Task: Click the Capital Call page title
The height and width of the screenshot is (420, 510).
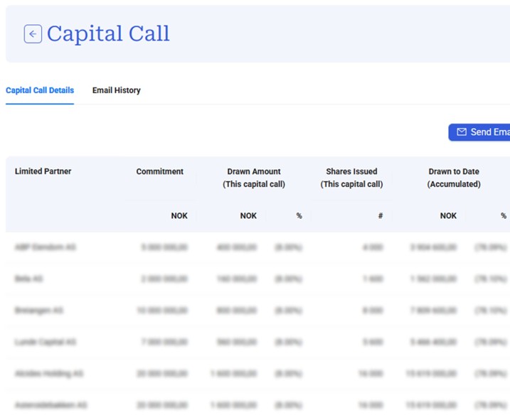Action: 108,34
